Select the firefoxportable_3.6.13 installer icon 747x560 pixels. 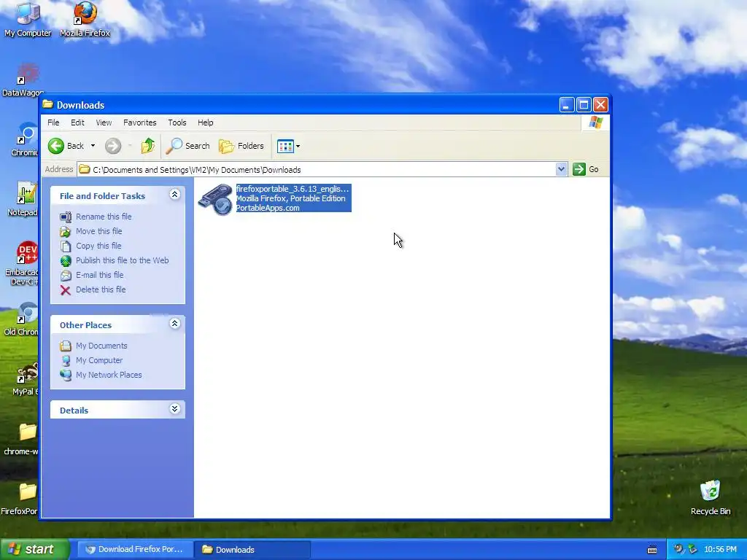(x=215, y=199)
